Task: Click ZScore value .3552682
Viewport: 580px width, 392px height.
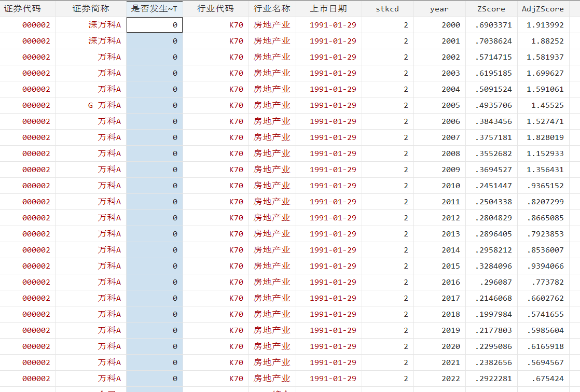Action: click(x=493, y=153)
